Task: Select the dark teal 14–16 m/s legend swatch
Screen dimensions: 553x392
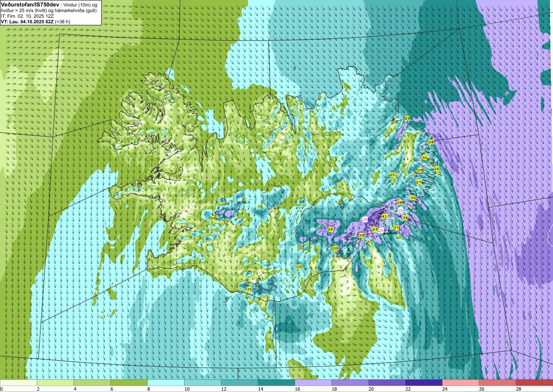Action: pos(276,383)
